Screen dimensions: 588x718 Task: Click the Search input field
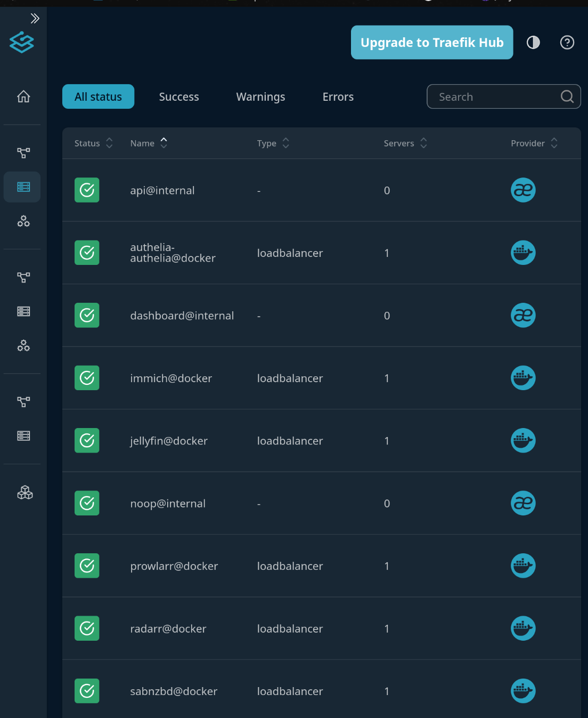[x=495, y=96]
